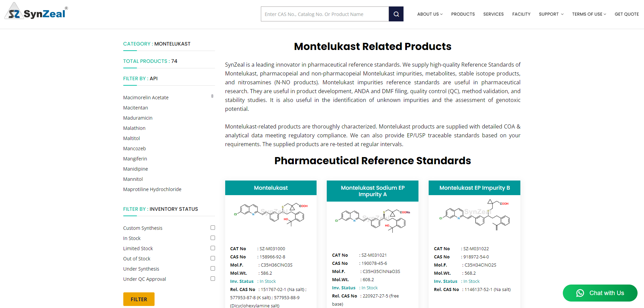Focus the CAS No. search field
The height and width of the screenshot is (308, 644).
click(325, 14)
